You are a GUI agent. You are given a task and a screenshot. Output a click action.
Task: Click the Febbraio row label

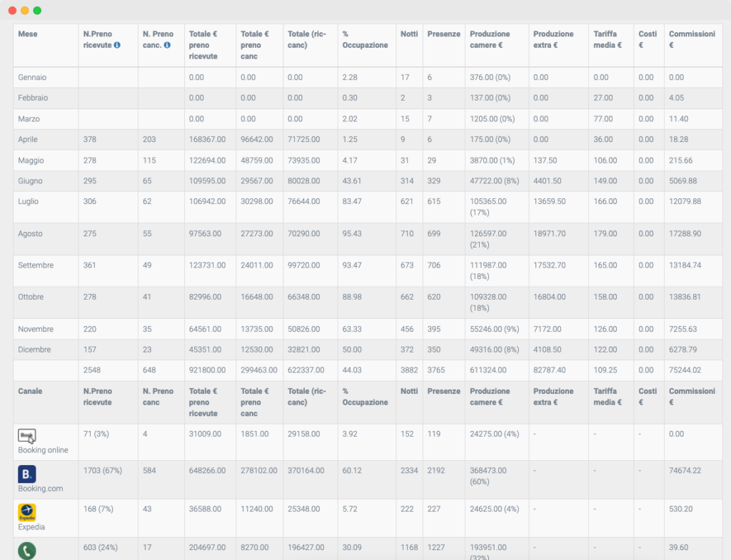(x=33, y=98)
